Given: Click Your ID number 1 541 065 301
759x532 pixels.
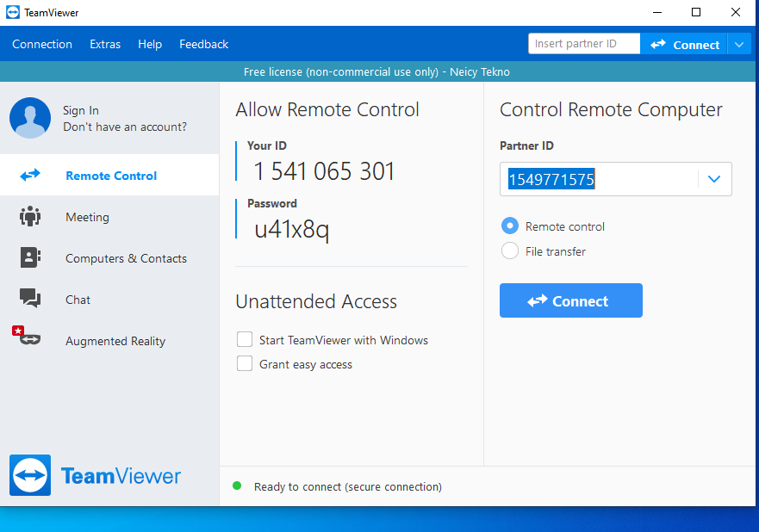Looking at the screenshot, I should coord(324,171).
